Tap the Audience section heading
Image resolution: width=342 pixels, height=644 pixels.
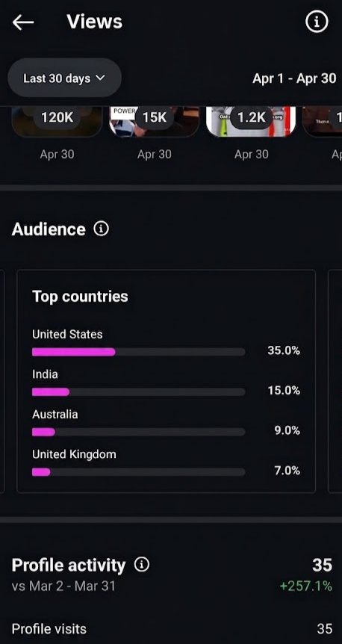click(x=49, y=229)
